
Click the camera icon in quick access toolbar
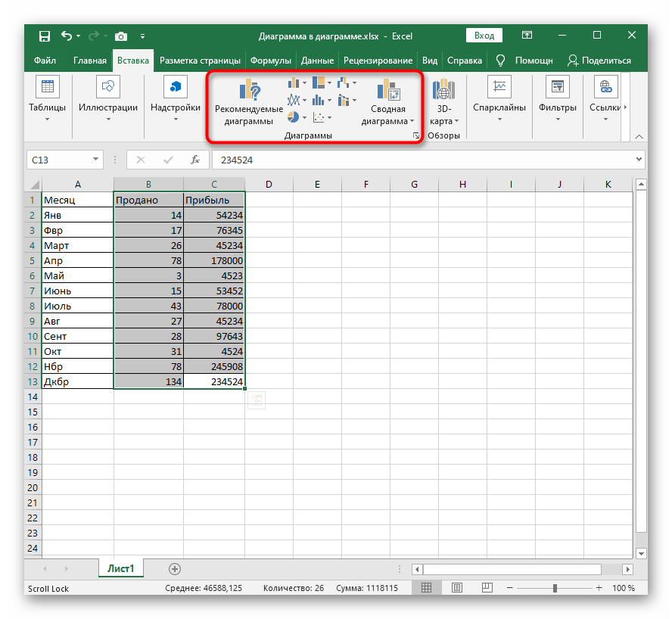click(120, 36)
